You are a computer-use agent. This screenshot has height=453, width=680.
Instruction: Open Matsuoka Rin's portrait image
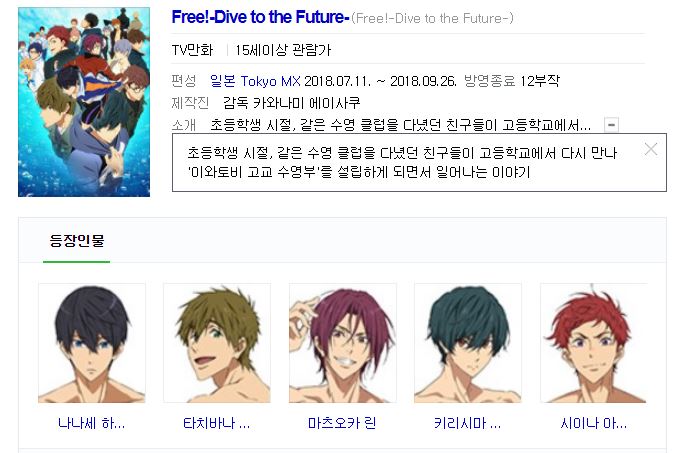click(343, 343)
